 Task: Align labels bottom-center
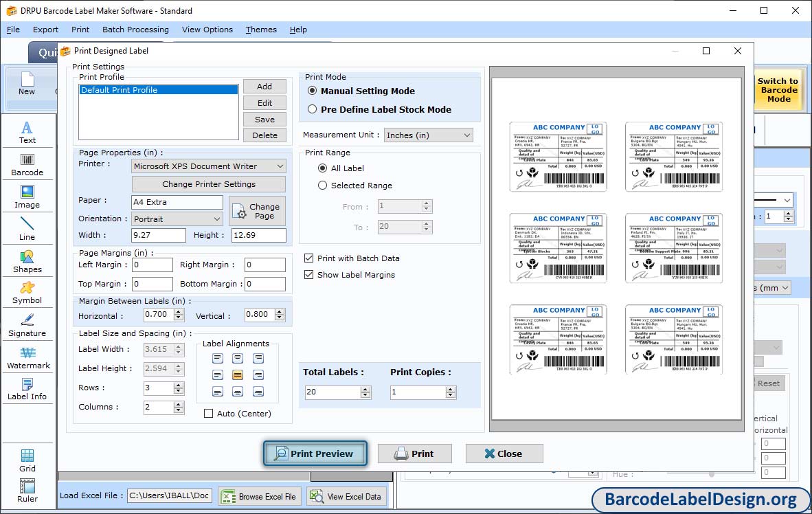pyautogui.click(x=238, y=392)
